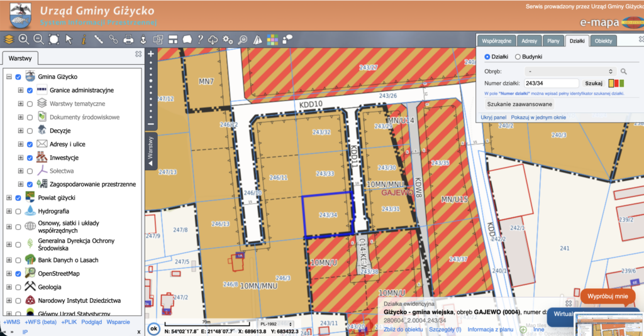Collapse the Gmina Giżycko tree node
This screenshot has height=336, width=644.
(9, 77)
